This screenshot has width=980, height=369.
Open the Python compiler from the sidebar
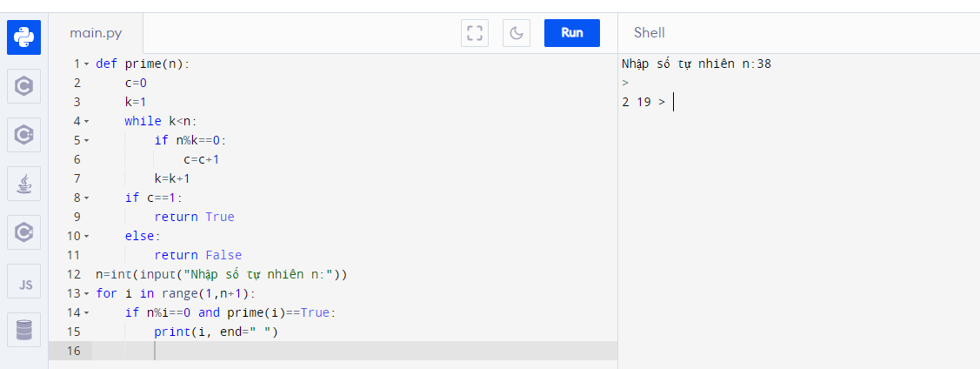pos(24,37)
